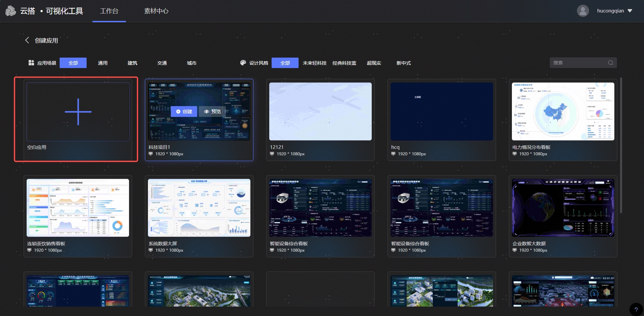Open the 电力情况分布看板 thumbnail
The height and width of the screenshot is (316, 644).
pyautogui.click(x=563, y=112)
